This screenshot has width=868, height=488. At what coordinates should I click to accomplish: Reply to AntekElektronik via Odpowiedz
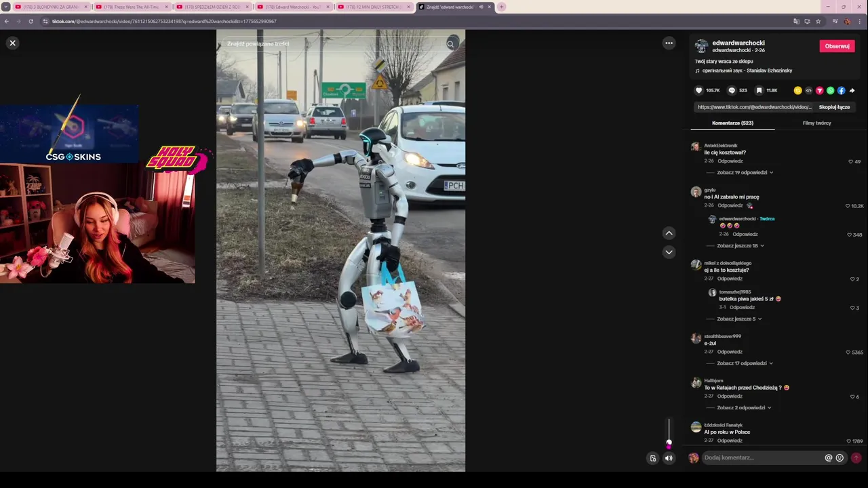coord(730,161)
